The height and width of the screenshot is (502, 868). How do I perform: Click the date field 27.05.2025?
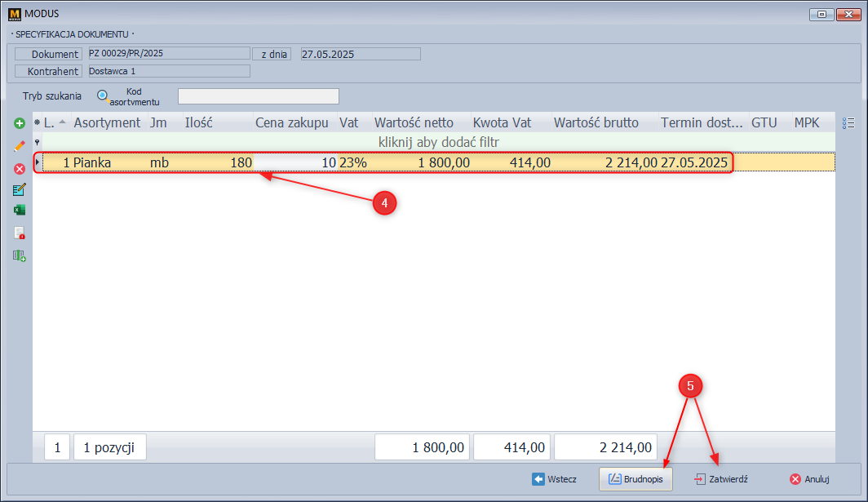361,54
